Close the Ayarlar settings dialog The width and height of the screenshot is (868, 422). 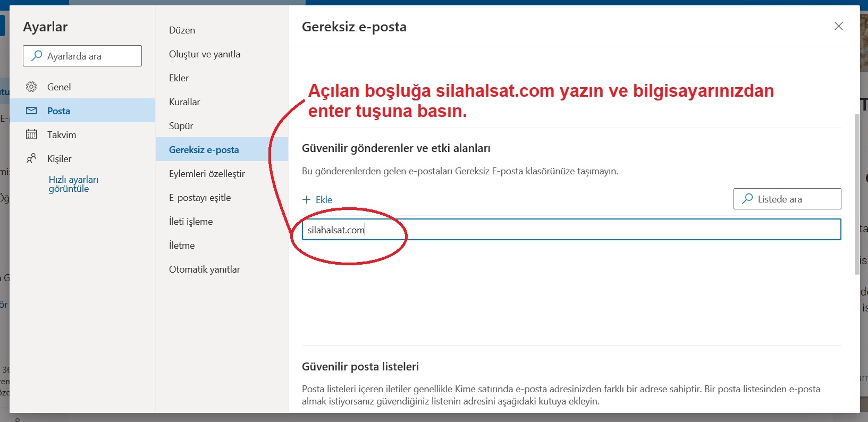[838, 26]
